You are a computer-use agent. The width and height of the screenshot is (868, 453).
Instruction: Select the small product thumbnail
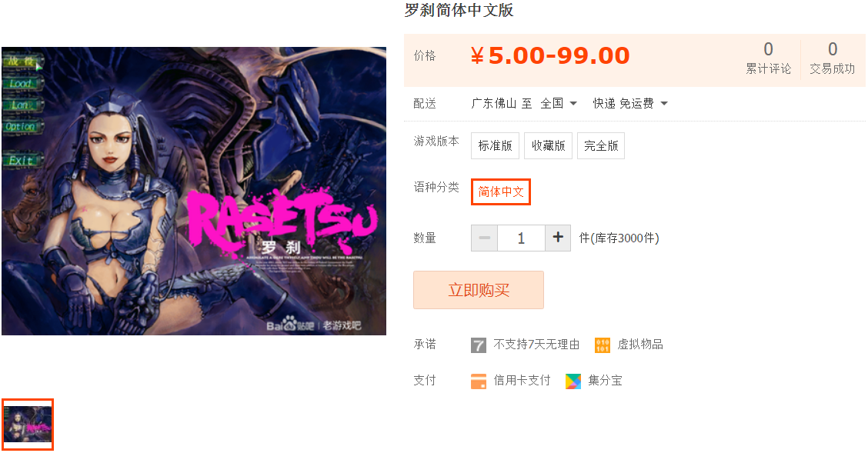28,425
